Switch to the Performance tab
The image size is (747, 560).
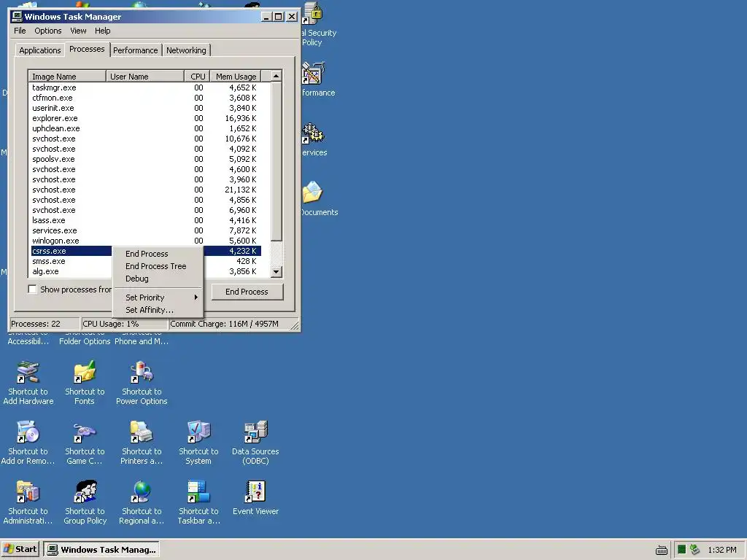(135, 50)
